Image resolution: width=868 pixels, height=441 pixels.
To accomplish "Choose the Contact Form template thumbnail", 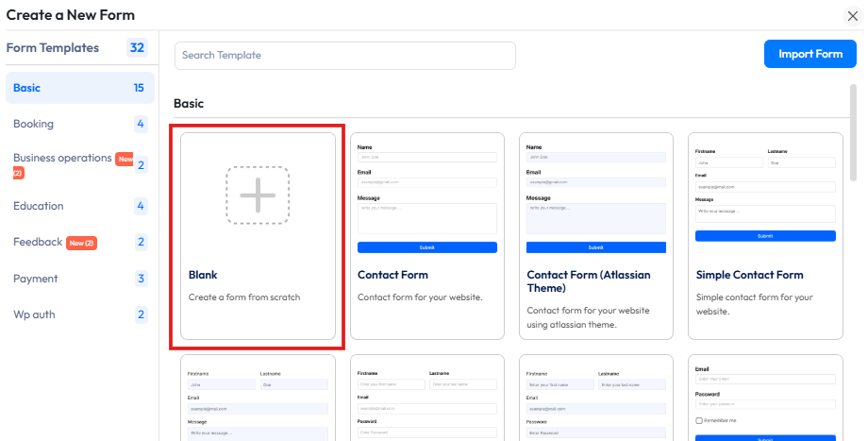I will click(x=426, y=196).
